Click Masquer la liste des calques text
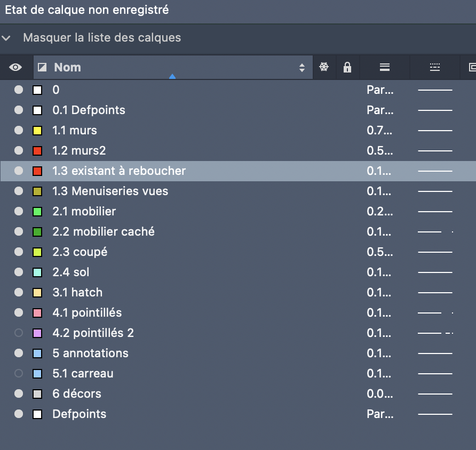The image size is (476, 450). click(102, 38)
